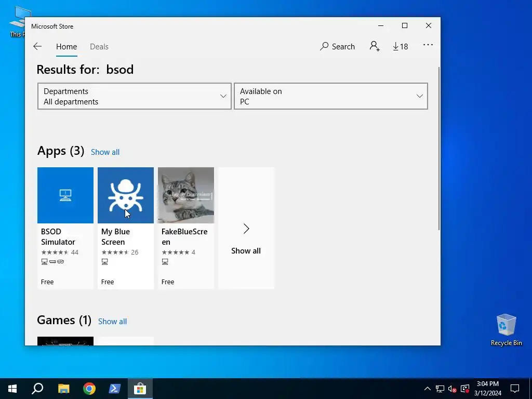
Task: Click the Free price under FakeBlueScreen
Action: click(168, 282)
